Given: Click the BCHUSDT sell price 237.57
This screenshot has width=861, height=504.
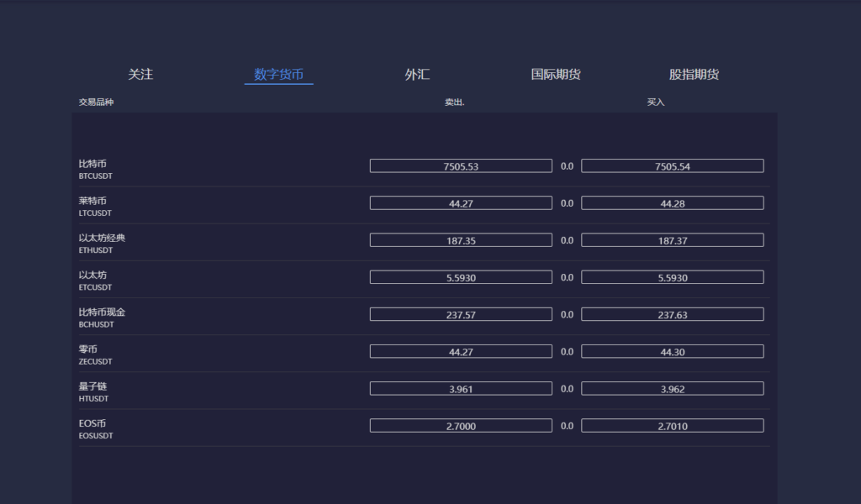Looking at the screenshot, I should pyautogui.click(x=461, y=313).
